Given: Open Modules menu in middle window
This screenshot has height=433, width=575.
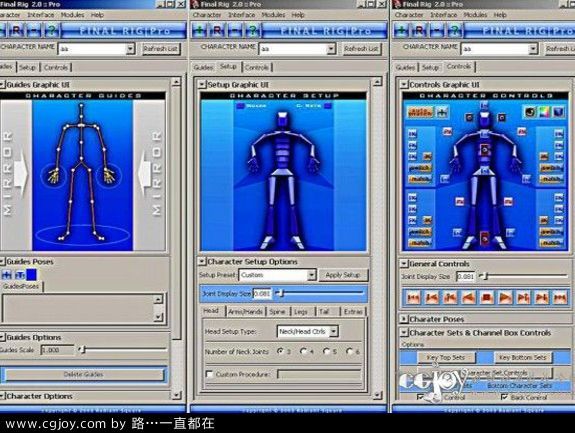Looking at the screenshot, I should (x=273, y=15).
